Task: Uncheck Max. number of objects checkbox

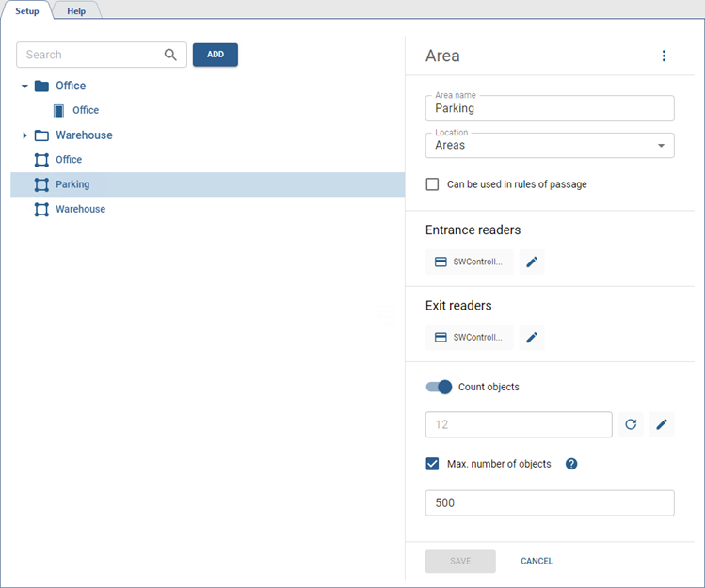Action: click(x=433, y=464)
